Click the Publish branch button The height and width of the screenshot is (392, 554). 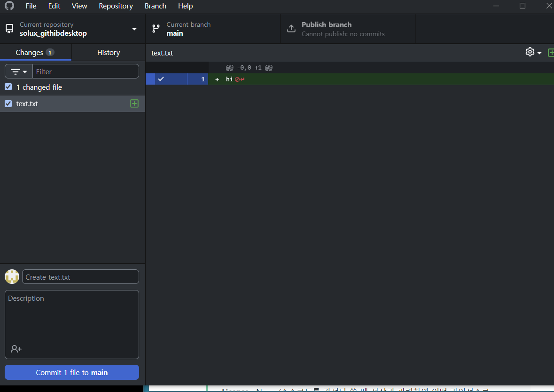click(348, 29)
